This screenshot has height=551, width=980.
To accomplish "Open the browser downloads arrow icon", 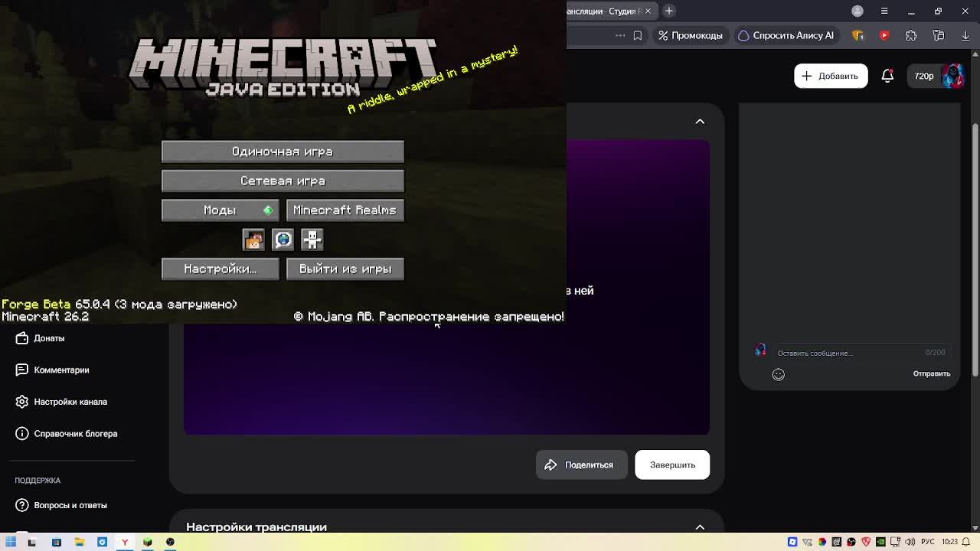I will click(965, 35).
